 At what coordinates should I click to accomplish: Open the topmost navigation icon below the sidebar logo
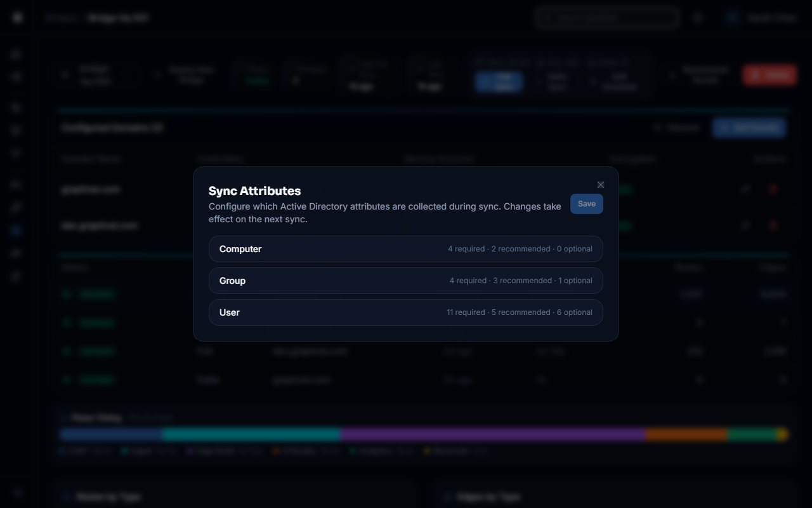tap(16, 54)
